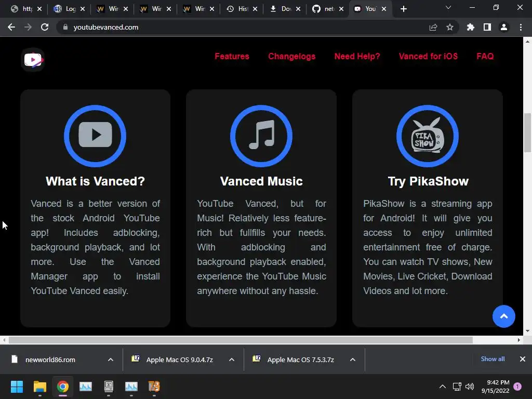The image size is (532, 399).
Task: Click the scroll-down arrow of the vertical scrollbar
Action: tap(528, 331)
